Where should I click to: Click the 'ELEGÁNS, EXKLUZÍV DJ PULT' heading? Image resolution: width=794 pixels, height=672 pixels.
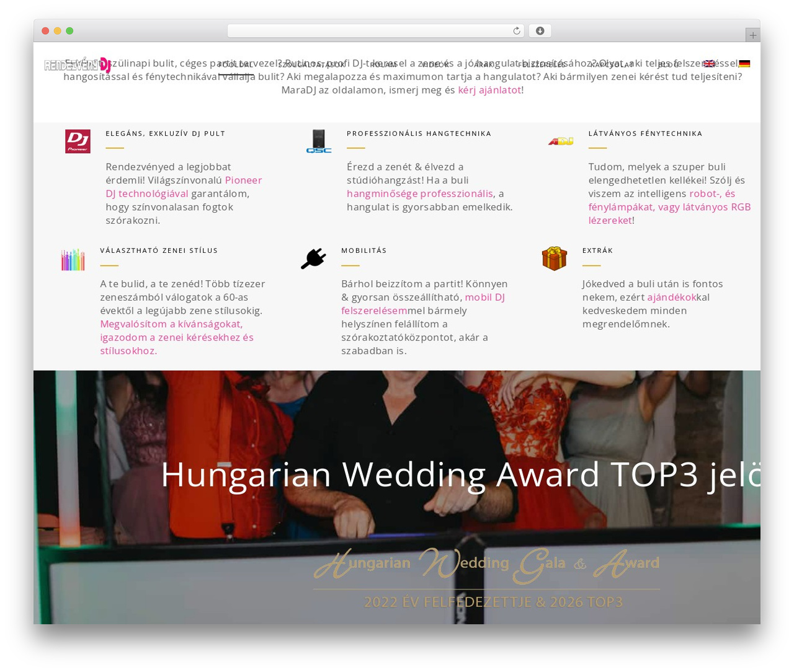tap(166, 133)
